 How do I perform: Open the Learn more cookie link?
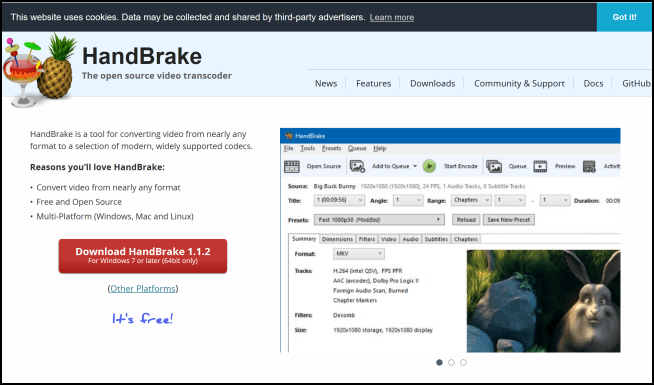pyautogui.click(x=392, y=18)
